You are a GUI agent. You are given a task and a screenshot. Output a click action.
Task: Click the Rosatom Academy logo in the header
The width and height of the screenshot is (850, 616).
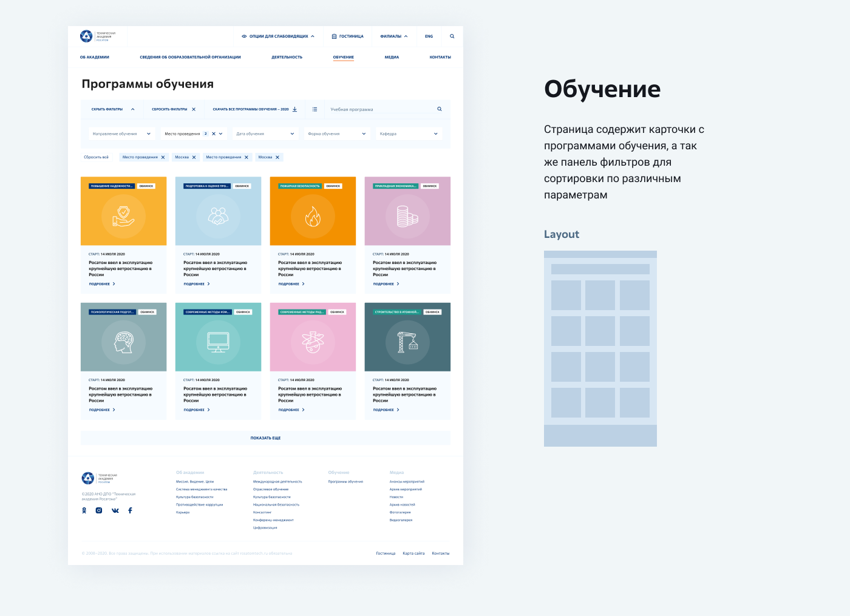point(98,36)
